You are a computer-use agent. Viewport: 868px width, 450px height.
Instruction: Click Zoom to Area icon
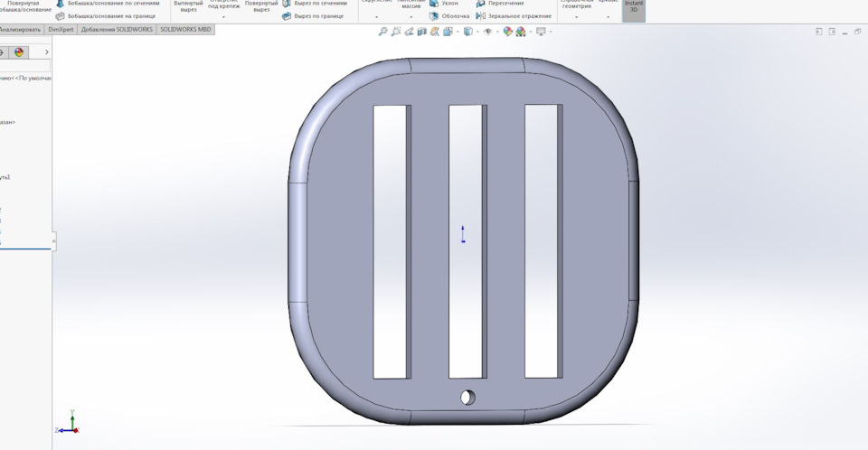tap(396, 33)
